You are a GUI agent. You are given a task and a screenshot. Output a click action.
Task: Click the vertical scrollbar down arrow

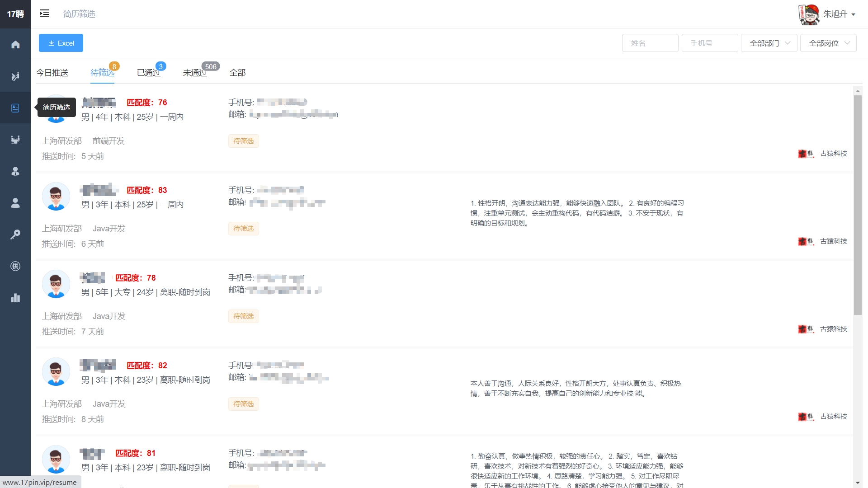point(858,483)
